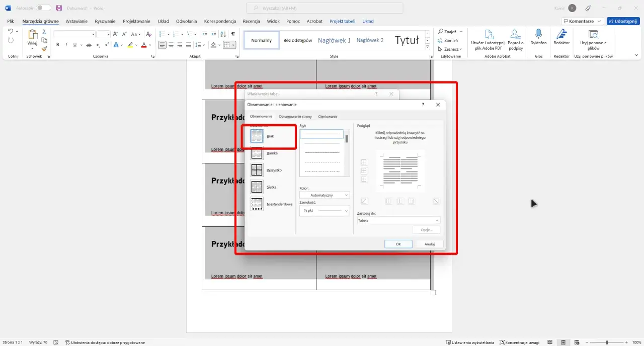The width and height of the screenshot is (644, 346).
Task: Click the font color red A button
Action: (x=143, y=45)
